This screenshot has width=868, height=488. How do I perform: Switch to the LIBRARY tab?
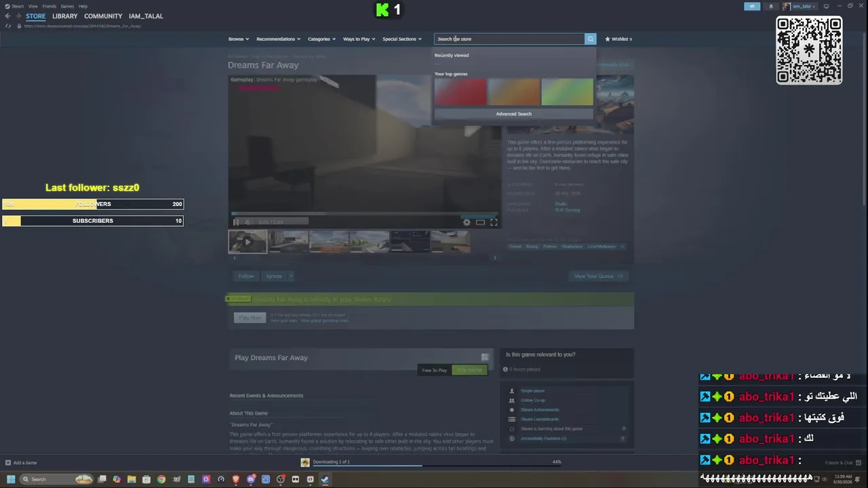[x=64, y=16]
